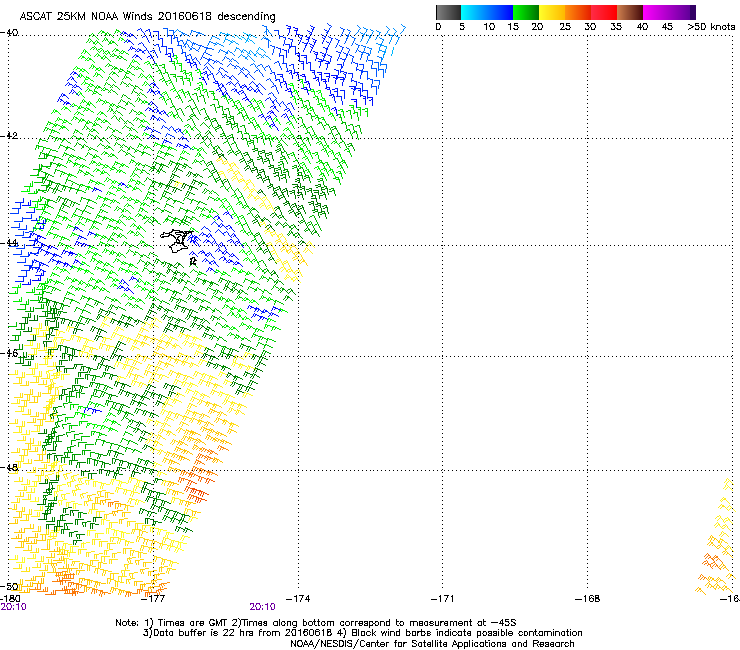
Task: Click the -42 latitude axis label
Action: click(x=9, y=135)
